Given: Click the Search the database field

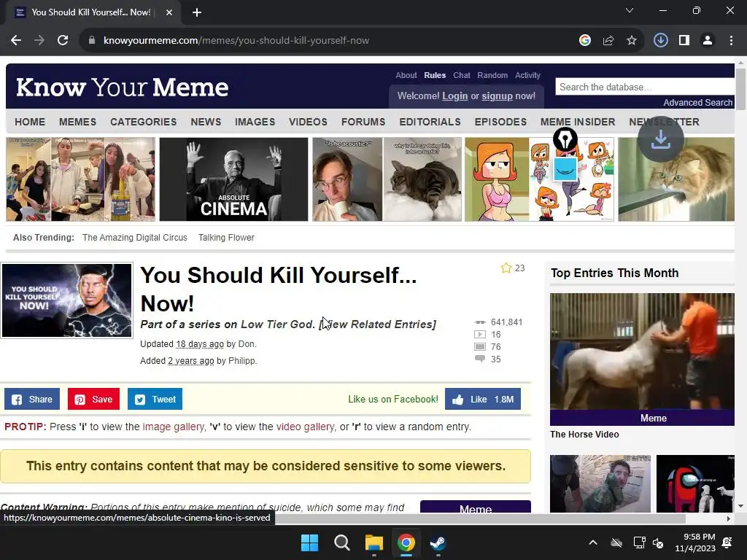Looking at the screenshot, I should [645, 87].
